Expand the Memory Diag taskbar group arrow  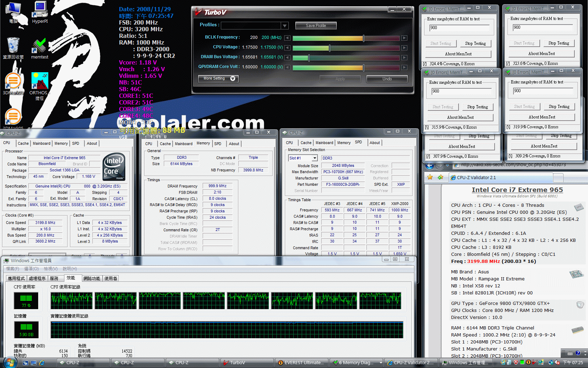tap(381, 363)
